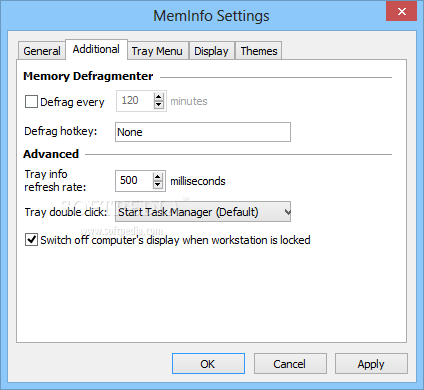Click the Cancel button
Viewport: 424px width, 390px height.
click(290, 364)
